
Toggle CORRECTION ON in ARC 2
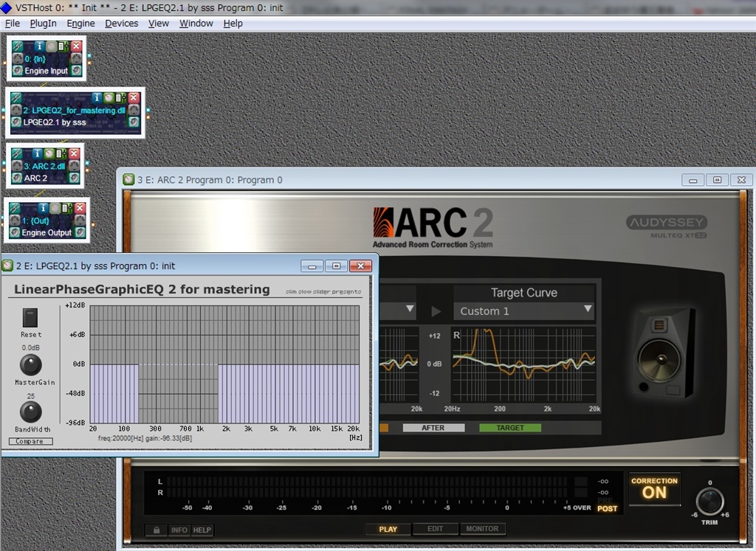pyautogui.click(x=654, y=489)
